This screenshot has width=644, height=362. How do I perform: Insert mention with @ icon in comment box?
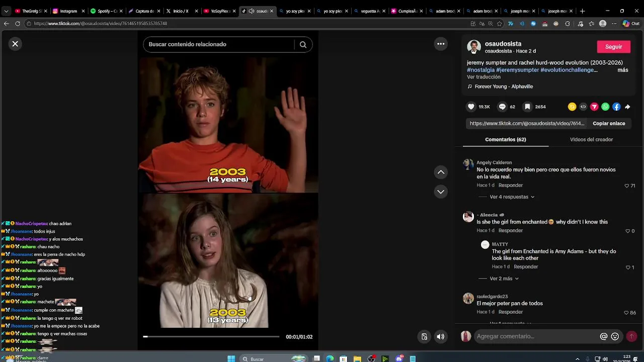tap(604, 336)
